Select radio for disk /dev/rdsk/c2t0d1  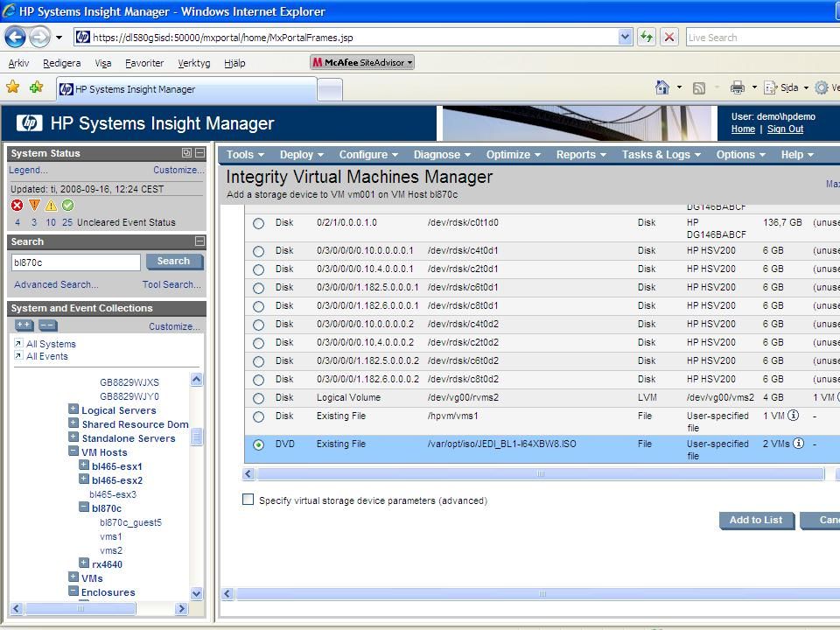click(258, 269)
